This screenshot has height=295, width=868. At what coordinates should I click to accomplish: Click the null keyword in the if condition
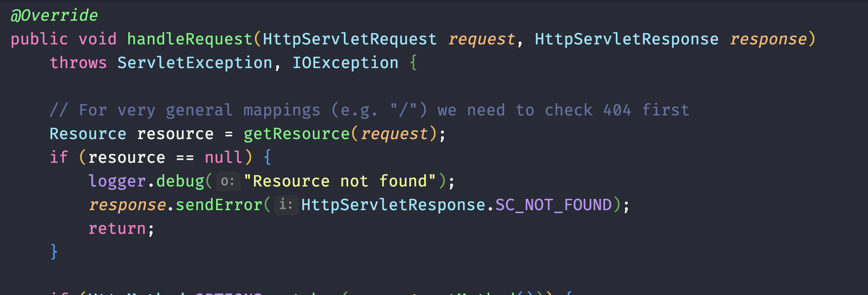223,157
